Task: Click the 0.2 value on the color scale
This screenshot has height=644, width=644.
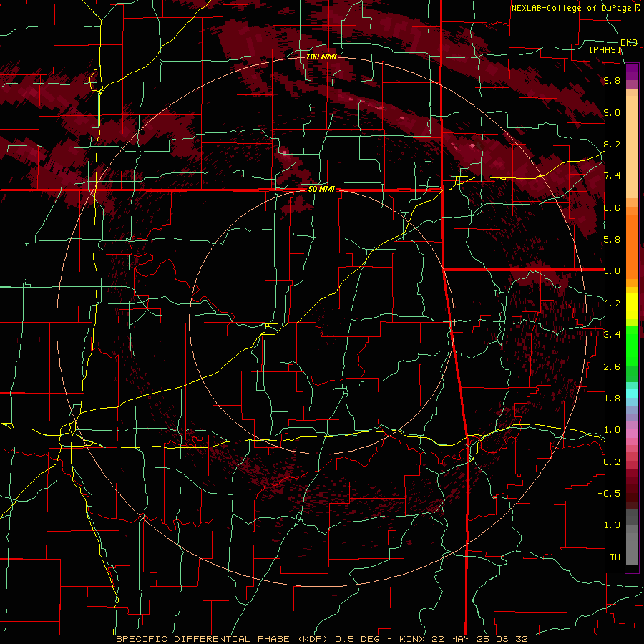Action: pyautogui.click(x=612, y=462)
